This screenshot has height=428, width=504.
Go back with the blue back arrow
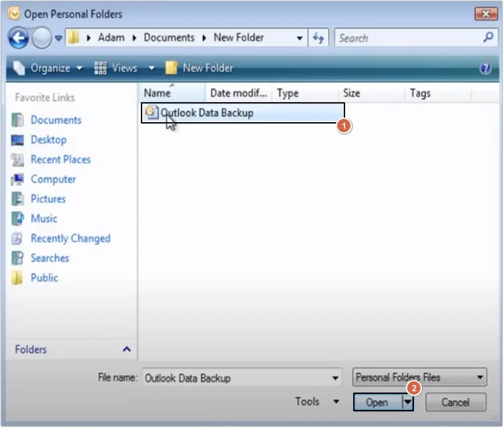(18, 38)
